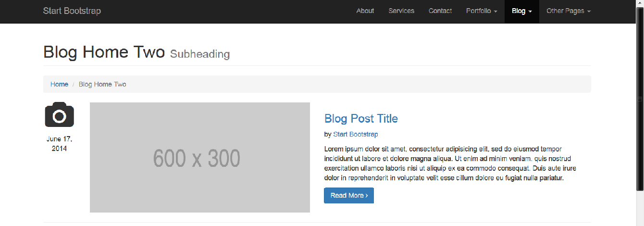Click the Lorem ipsum post excerpt paragraph

coord(450,163)
